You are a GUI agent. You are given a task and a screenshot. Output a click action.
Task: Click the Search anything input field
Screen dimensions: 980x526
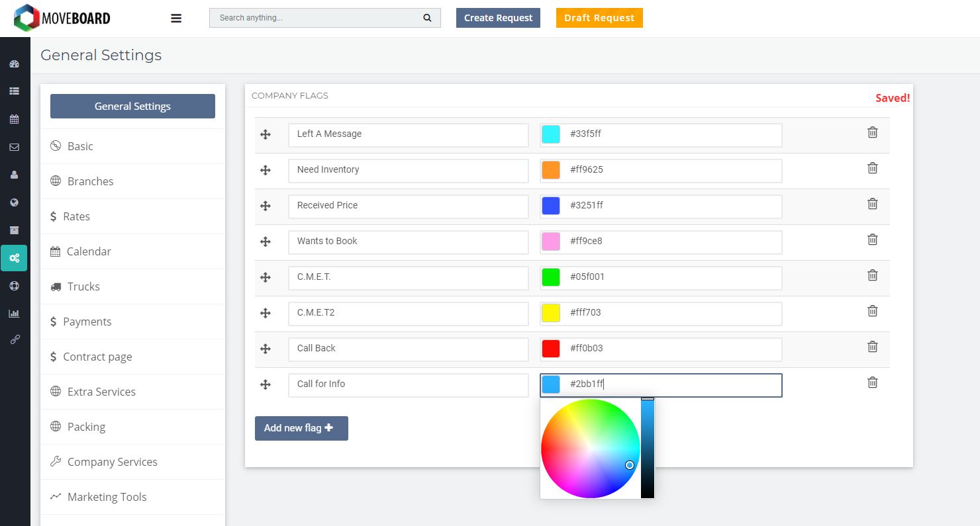325,18
